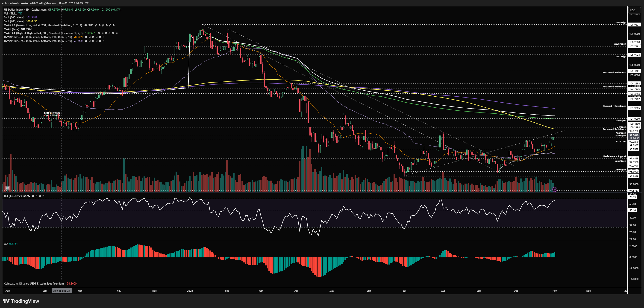Click the TradingView logo at bottom left
Image resolution: width=644 pixels, height=308 pixels.
tap(21, 301)
